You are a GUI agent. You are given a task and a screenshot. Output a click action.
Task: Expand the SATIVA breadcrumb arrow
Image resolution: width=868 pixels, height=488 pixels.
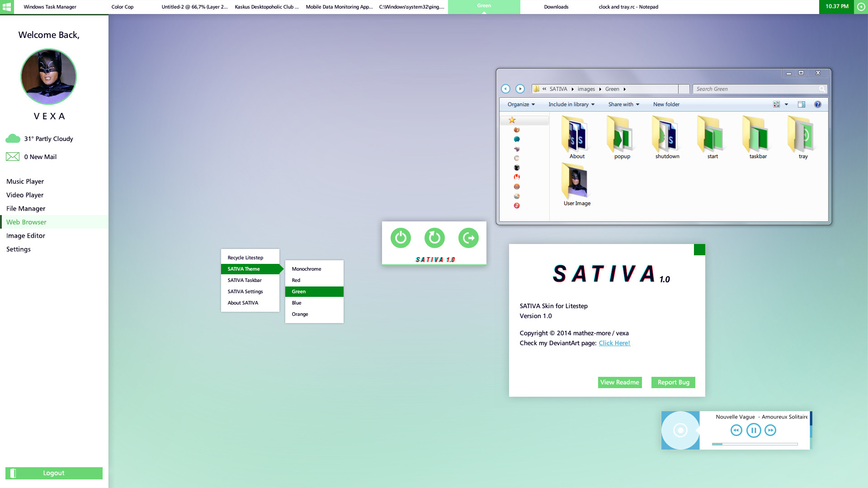(572, 89)
